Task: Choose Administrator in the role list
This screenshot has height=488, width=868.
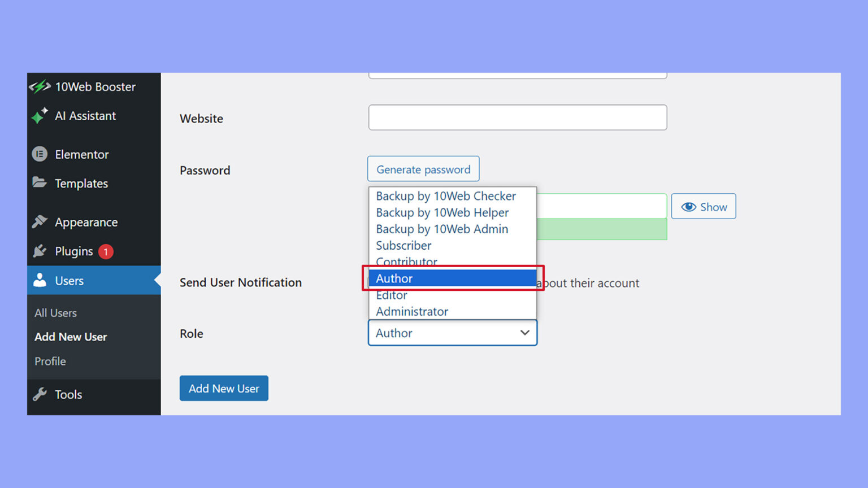Action: [x=411, y=311]
